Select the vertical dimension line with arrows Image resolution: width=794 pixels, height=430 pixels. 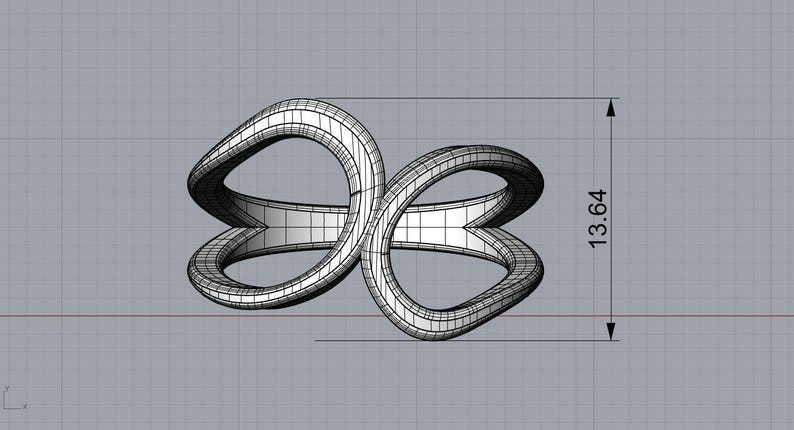[611, 219]
